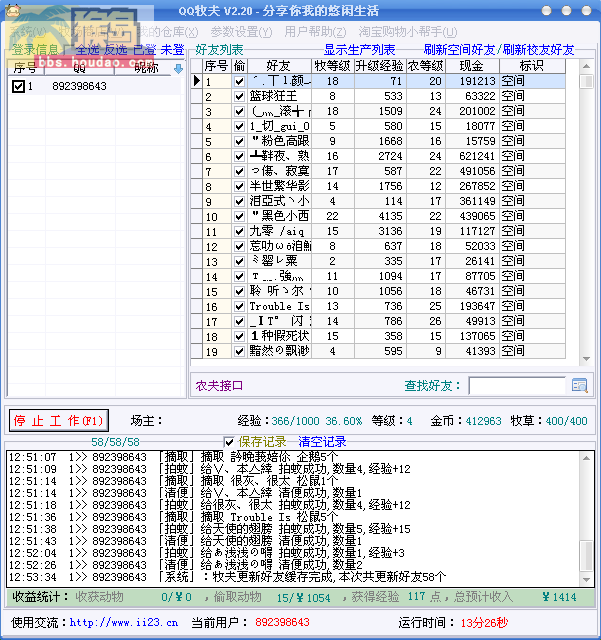Click the 金币 412963 value

(483, 421)
